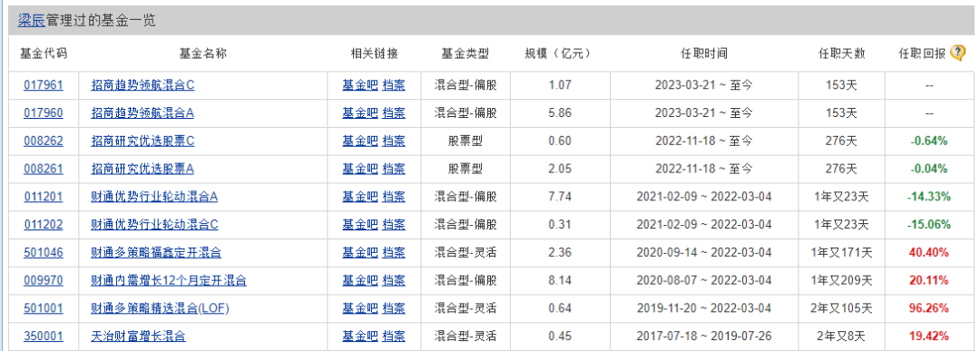View 档案 for 财通多策略福鑫定开混合
This screenshot has width=980, height=351.
tap(394, 253)
